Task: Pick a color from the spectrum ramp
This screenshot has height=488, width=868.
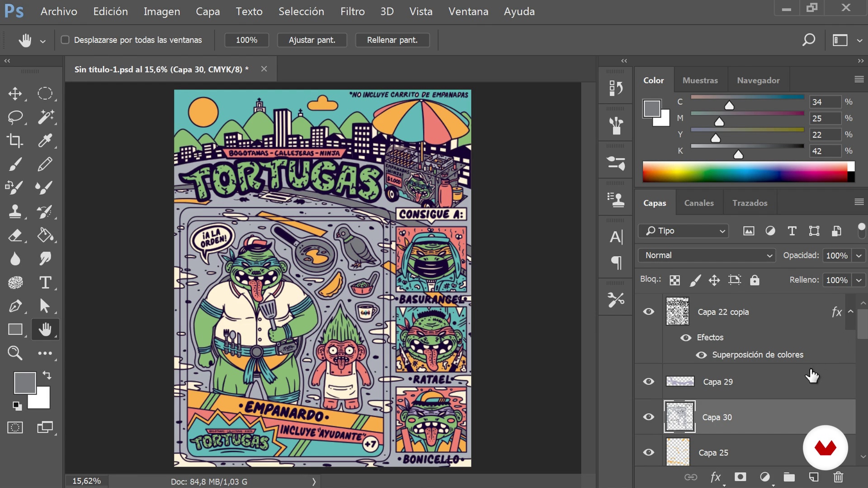Action: 745,172
